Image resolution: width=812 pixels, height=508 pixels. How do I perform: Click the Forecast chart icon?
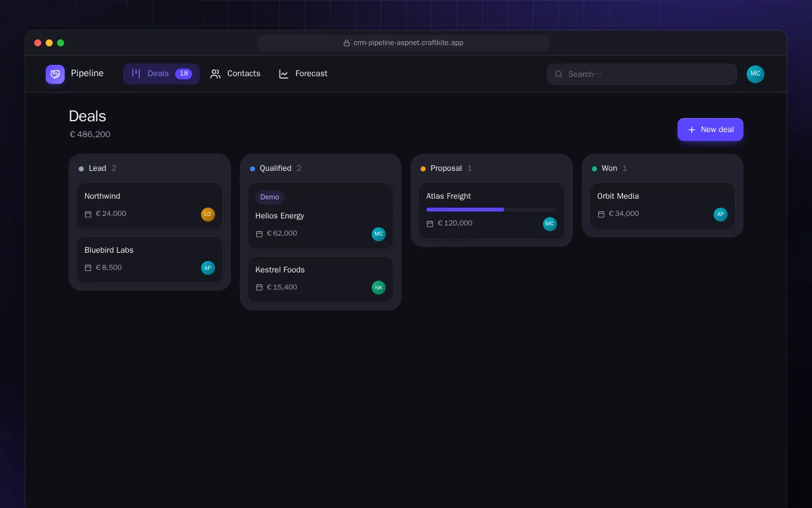(x=284, y=74)
